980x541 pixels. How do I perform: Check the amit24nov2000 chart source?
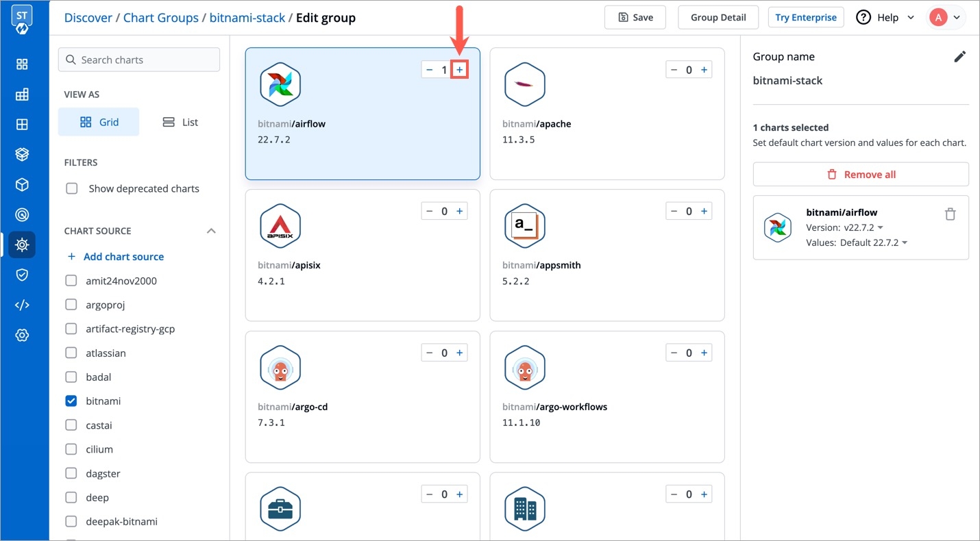[71, 281]
